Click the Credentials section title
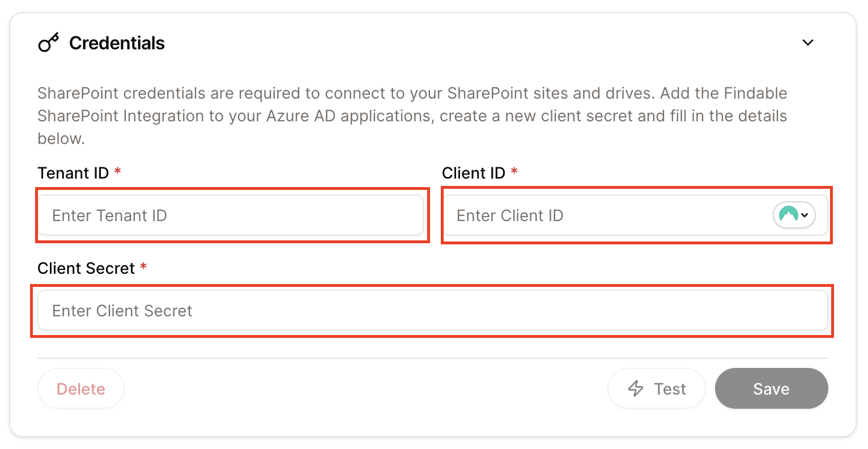This screenshot has width=868, height=449. pyautogui.click(x=117, y=43)
